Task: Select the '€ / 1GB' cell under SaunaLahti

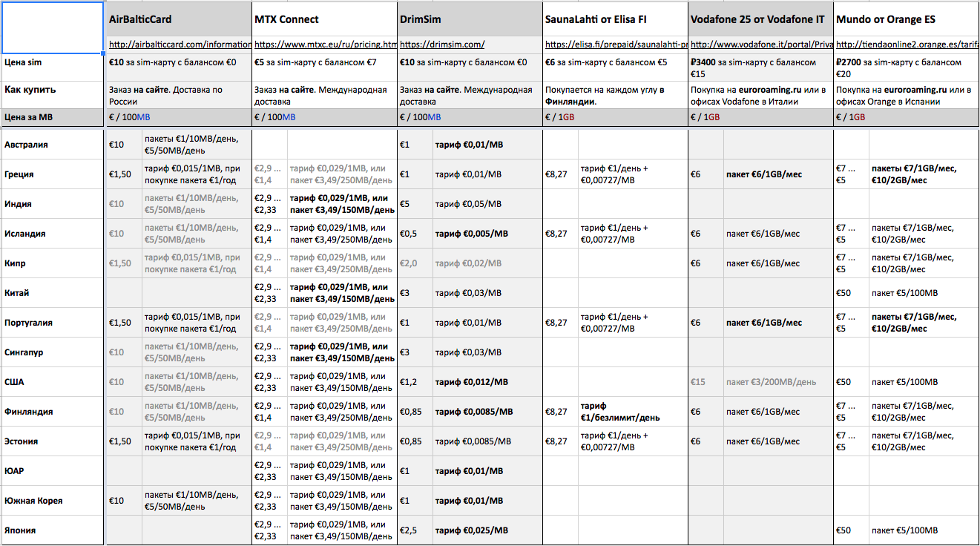Action: point(616,117)
